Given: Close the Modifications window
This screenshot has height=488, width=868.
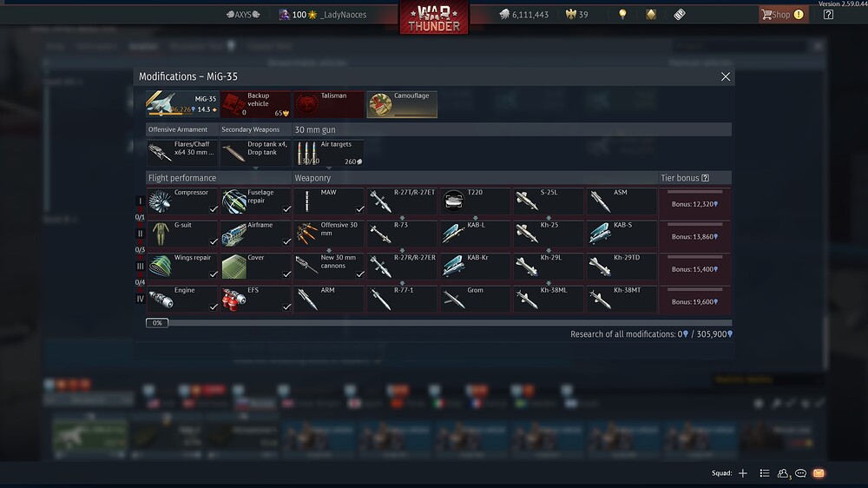Looking at the screenshot, I should coord(725,76).
